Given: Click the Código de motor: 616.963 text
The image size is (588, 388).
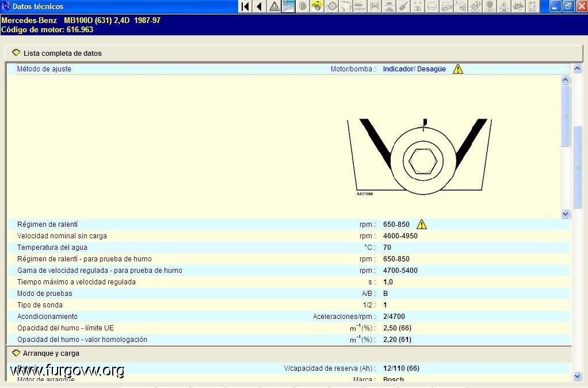Looking at the screenshot, I should click(x=47, y=29).
